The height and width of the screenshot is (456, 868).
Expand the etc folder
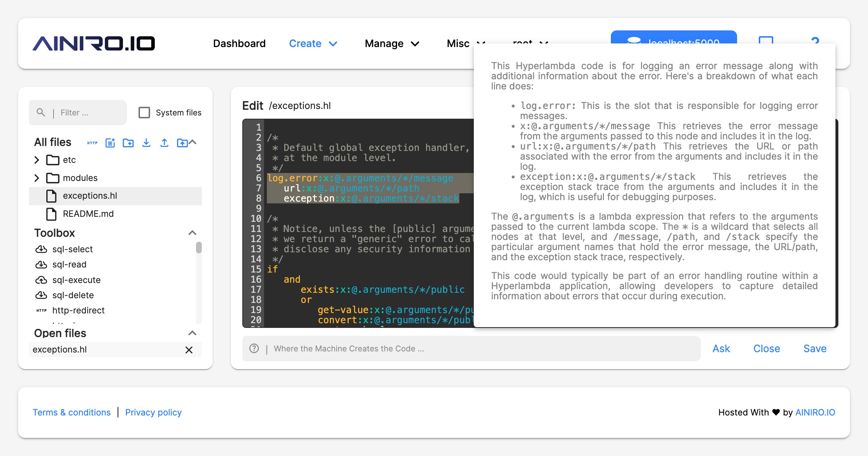coord(37,160)
